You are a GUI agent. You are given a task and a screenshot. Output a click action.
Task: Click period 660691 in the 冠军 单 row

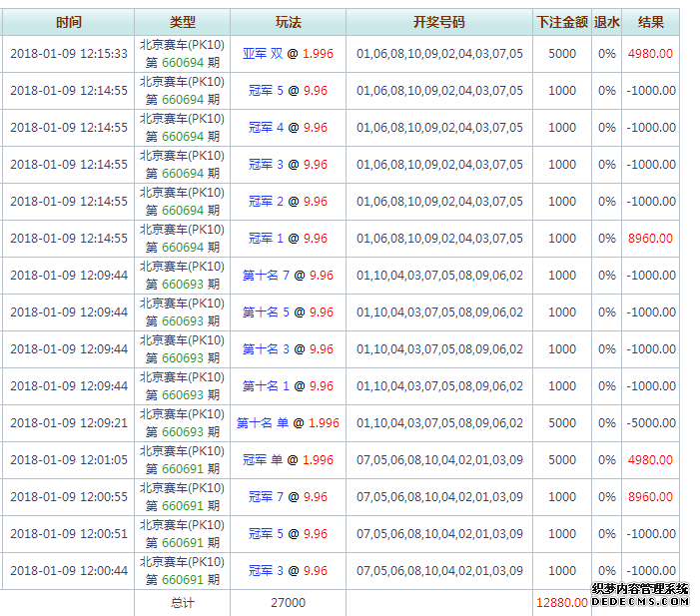click(183, 469)
